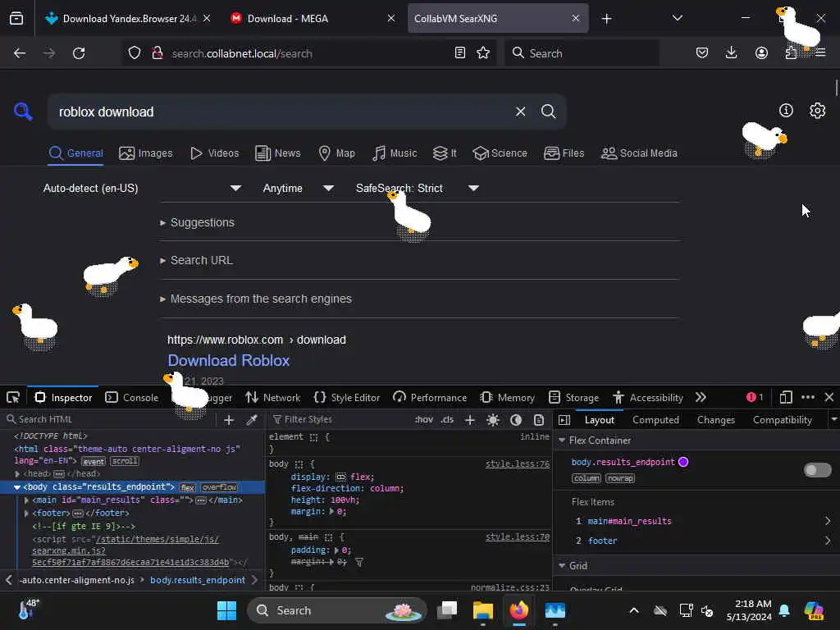Collapse the Flex Container section

(x=562, y=441)
